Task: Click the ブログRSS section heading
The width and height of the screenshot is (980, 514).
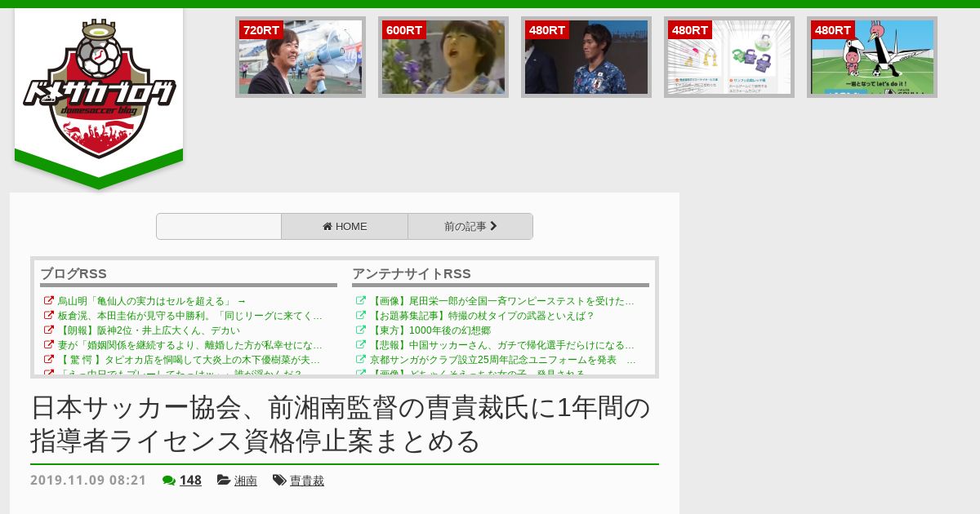Action: (x=73, y=274)
